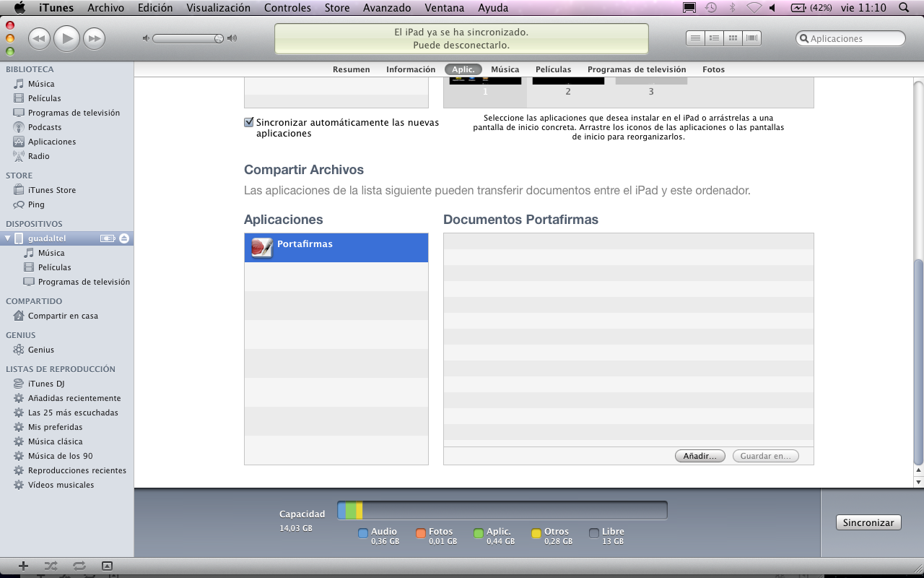Open Música de los 90 playlist
Image resolution: width=924 pixels, height=578 pixels.
tap(60, 456)
